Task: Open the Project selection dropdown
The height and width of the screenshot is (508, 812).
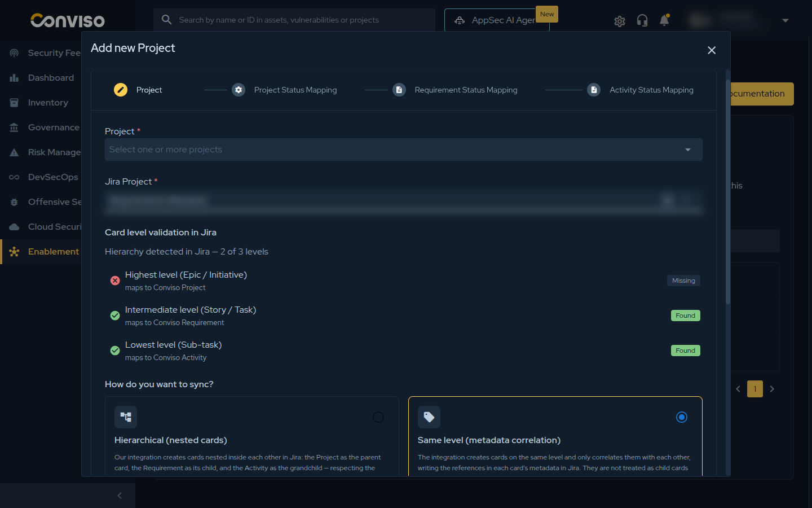Action: point(404,150)
